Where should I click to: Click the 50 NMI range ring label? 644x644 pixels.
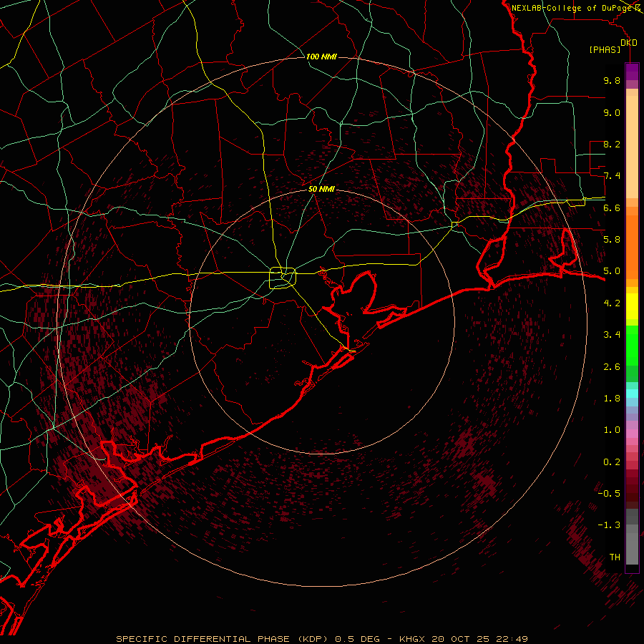pyautogui.click(x=321, y=190)
